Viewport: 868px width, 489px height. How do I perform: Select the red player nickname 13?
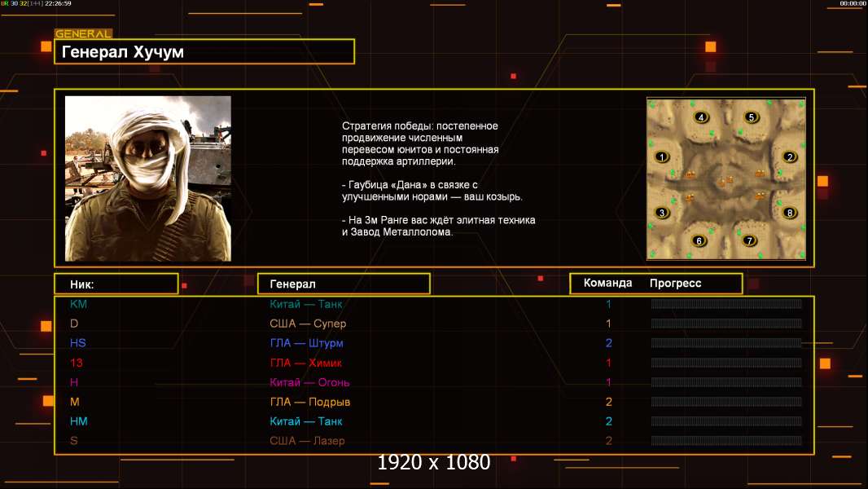pos(77,363)
